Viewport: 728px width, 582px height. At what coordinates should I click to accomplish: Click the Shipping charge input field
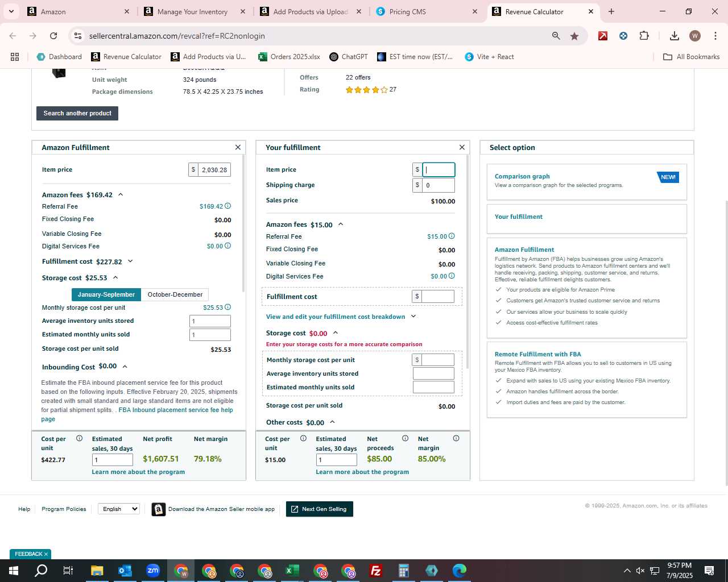[439, 185]
